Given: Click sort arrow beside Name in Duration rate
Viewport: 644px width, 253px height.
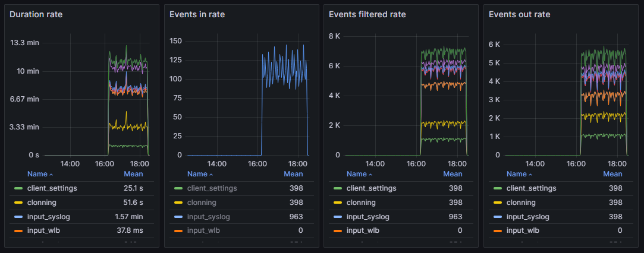Looking at the screenshot, I should click(51, 175).
